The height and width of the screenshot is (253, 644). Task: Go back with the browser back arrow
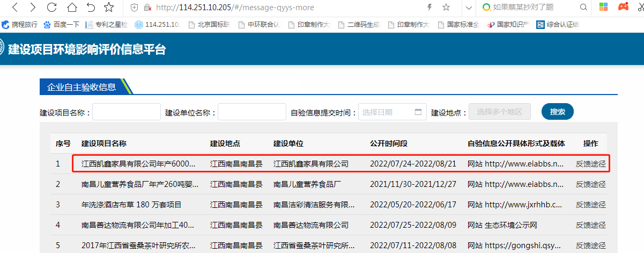pyautogui.click(x=15, y=8)
